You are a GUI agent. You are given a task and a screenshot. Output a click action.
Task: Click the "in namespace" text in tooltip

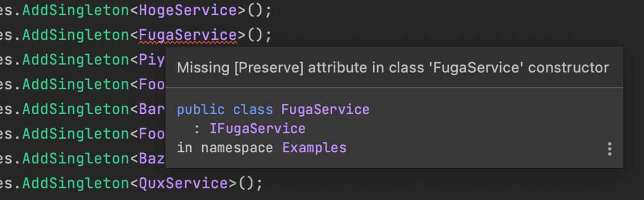click(x=224, y=148)
